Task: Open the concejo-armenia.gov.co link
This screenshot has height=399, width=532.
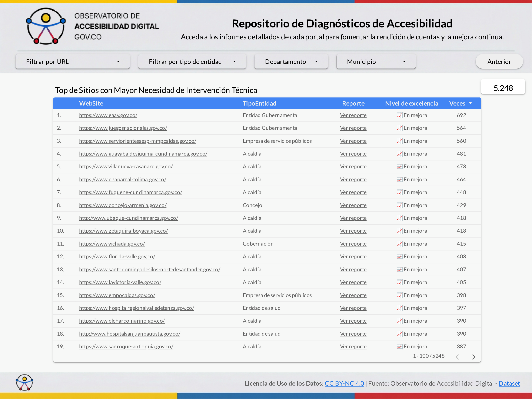Action: (x=123, y=205)
